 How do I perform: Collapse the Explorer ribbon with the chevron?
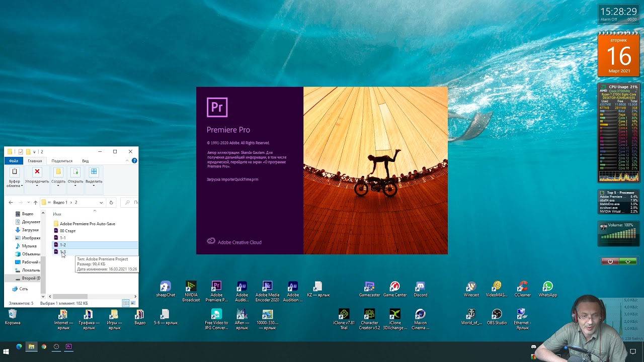point(127,161)
